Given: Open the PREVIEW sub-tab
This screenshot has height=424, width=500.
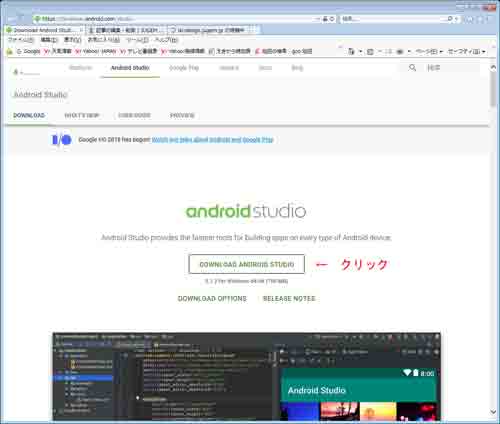Looking at the screenshot, I should (x=182, y=115).
